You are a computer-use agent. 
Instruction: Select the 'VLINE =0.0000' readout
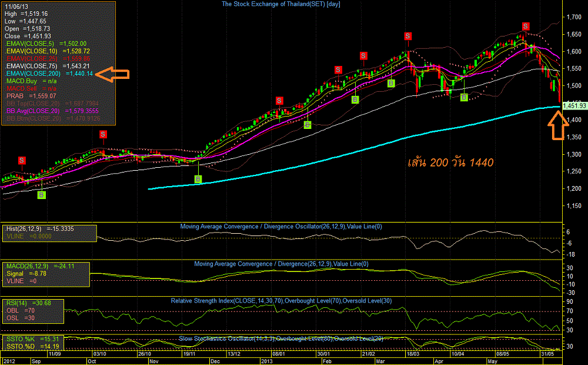point(29,236)
